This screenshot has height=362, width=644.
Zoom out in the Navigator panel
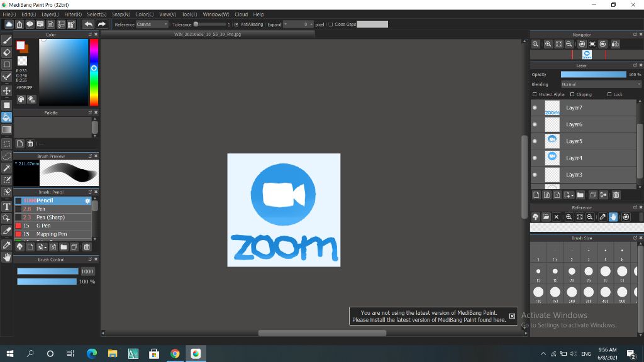(569, 44)
